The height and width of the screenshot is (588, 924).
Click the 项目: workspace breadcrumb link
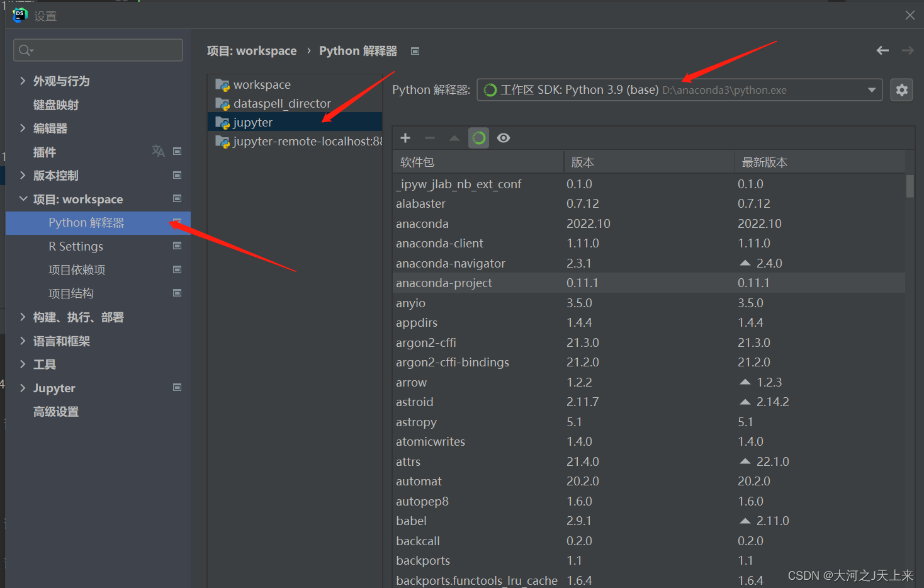pos(252,50)
